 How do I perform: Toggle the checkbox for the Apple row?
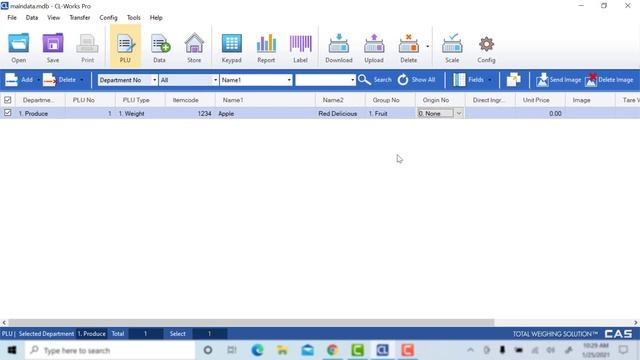(7, 113)
